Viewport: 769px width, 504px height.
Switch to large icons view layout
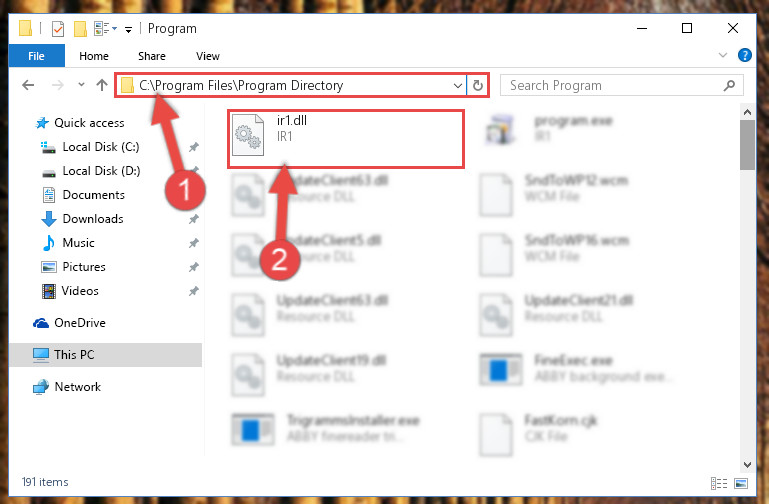point(741,483)
